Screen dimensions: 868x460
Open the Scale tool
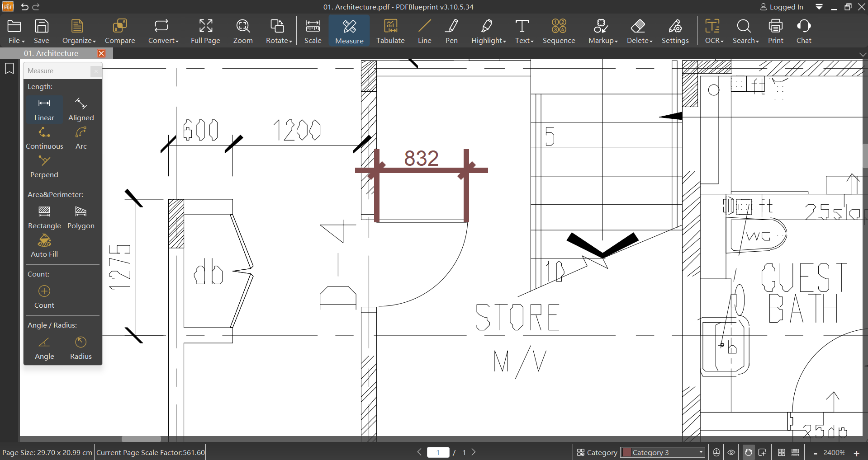pos(313,31)
